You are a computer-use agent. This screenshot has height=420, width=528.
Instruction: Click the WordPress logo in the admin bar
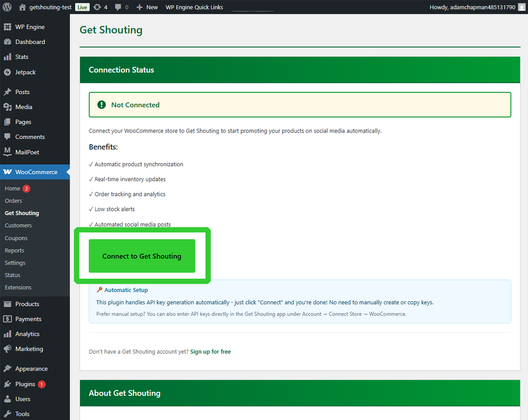point(6,7)
